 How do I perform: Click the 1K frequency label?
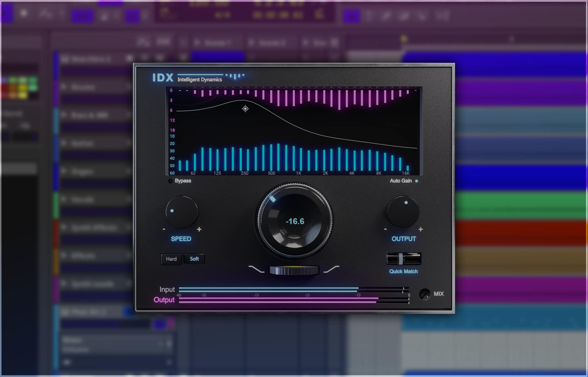click(299, 173)
